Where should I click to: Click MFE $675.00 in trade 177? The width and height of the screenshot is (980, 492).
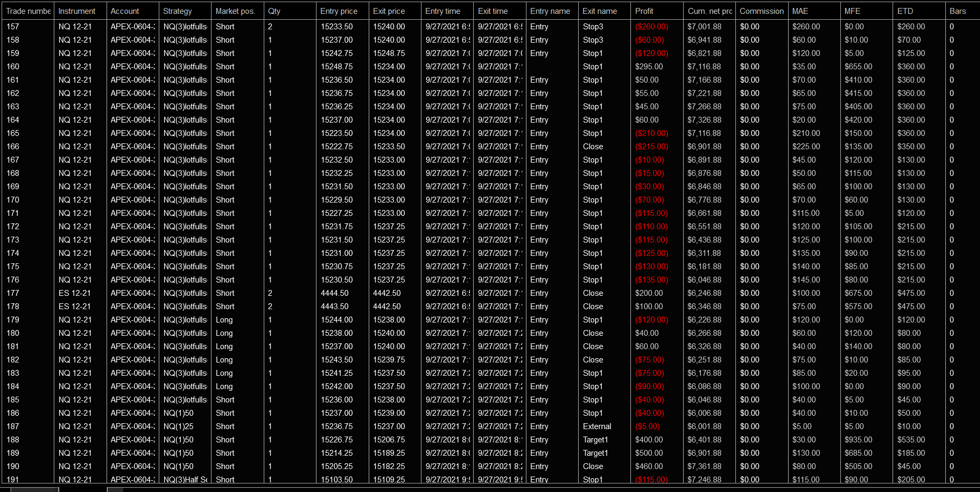(x=858, y=293)
